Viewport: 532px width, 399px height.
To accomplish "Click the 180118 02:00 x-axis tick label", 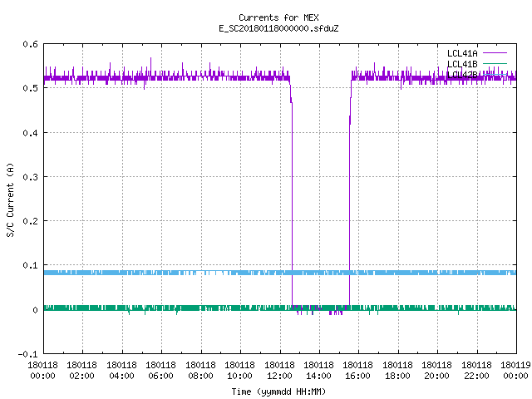I will (82, 371).
